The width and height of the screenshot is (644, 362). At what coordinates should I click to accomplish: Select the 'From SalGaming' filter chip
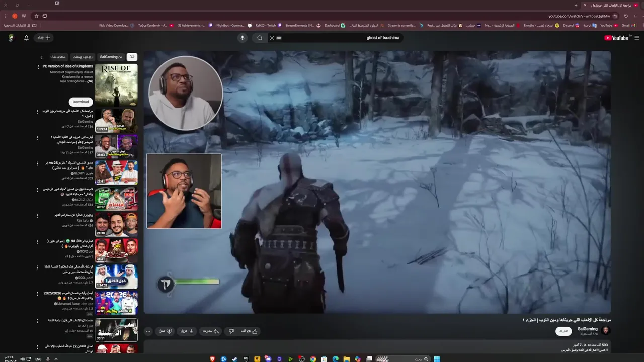pyautogui.click(x=111, y=57)
